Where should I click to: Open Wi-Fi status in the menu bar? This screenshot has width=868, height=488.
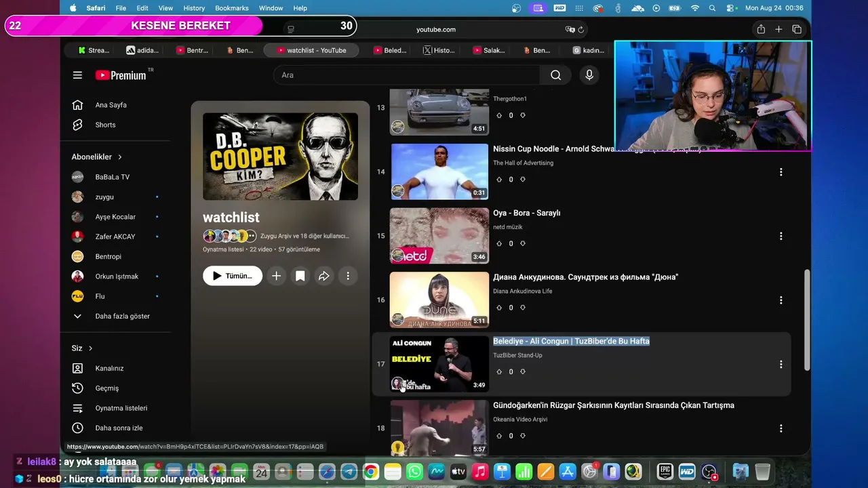pos(694,8)
